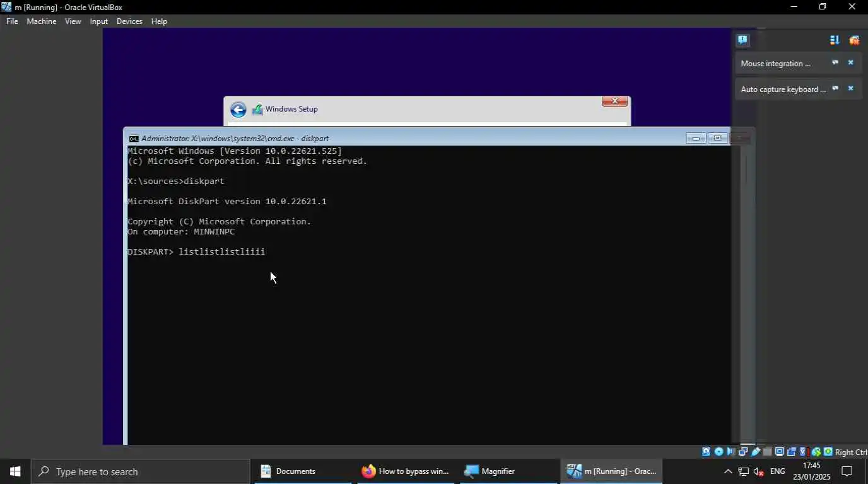This screenshot has height=484, width=868.
Task: Open the View menu
Action: [x=73, y=21]
